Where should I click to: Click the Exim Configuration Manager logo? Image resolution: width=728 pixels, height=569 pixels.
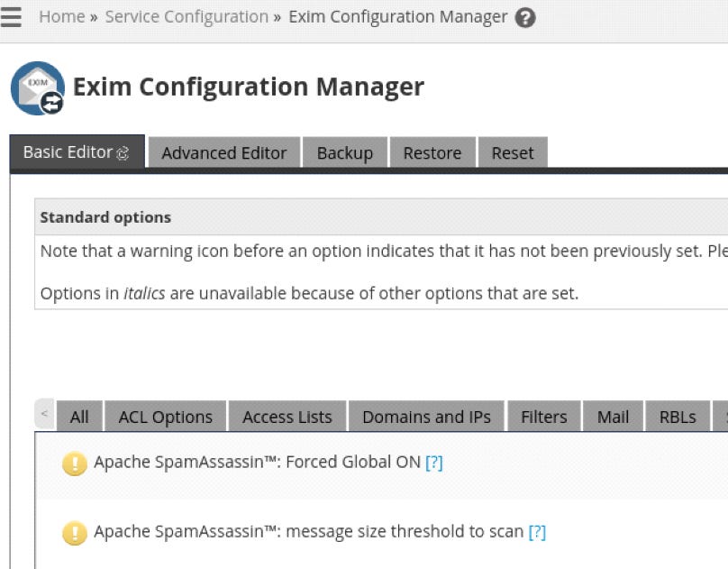click(x=37, y=87)
